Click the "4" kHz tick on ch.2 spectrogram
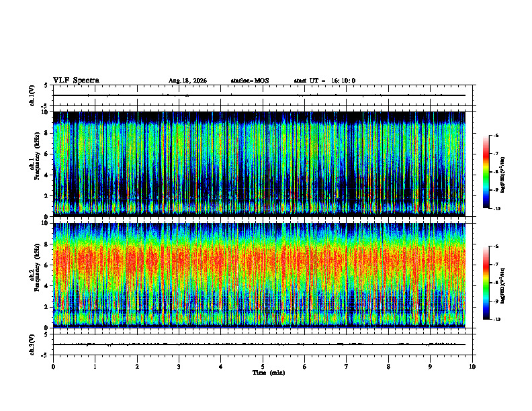The height and width of the screenshot is (411, 532). click(46, 286)
